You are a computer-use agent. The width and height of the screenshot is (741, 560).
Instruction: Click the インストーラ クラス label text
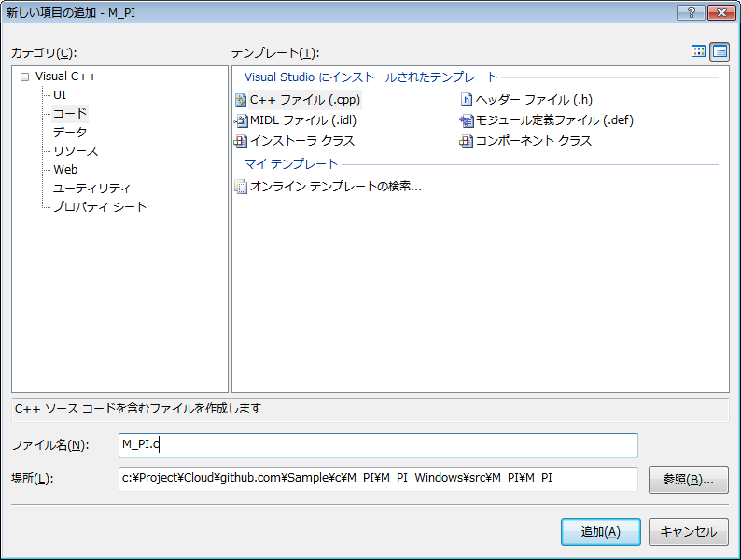coord(302,141)
